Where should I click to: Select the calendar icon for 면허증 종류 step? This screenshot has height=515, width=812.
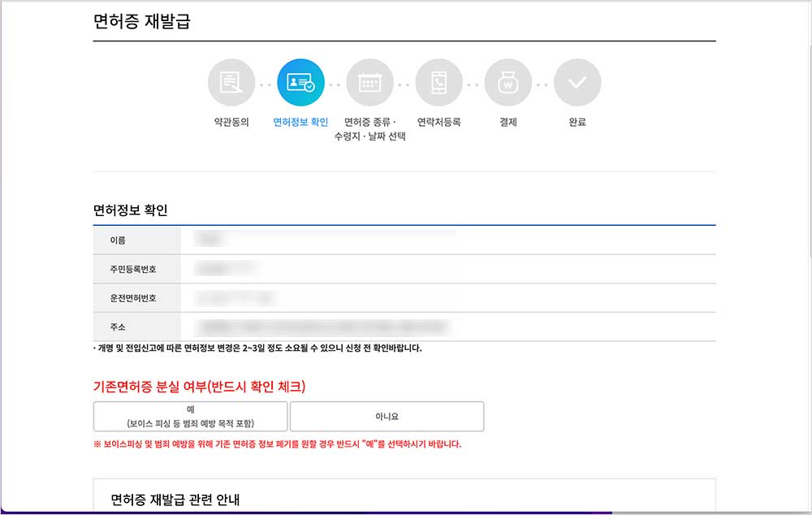pos(369,81)
